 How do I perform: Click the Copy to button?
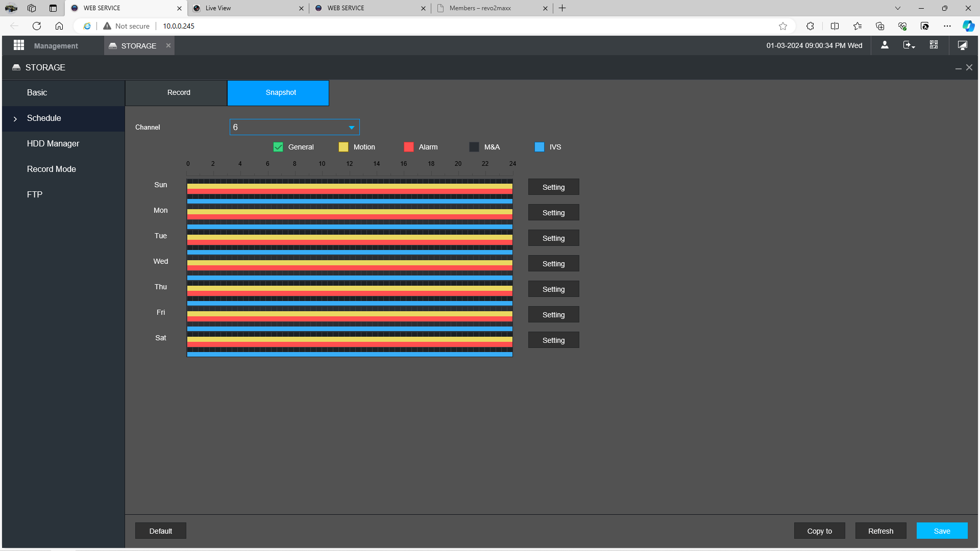[x=819, y=531]
